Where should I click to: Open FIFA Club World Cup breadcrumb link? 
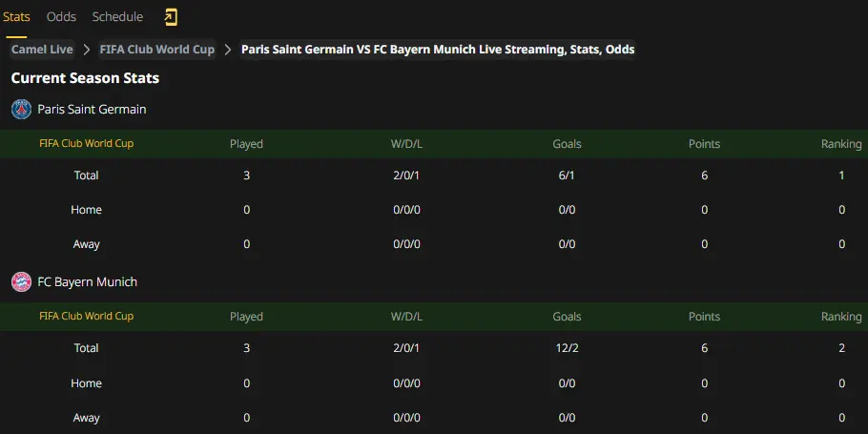[x=156, y=50]
